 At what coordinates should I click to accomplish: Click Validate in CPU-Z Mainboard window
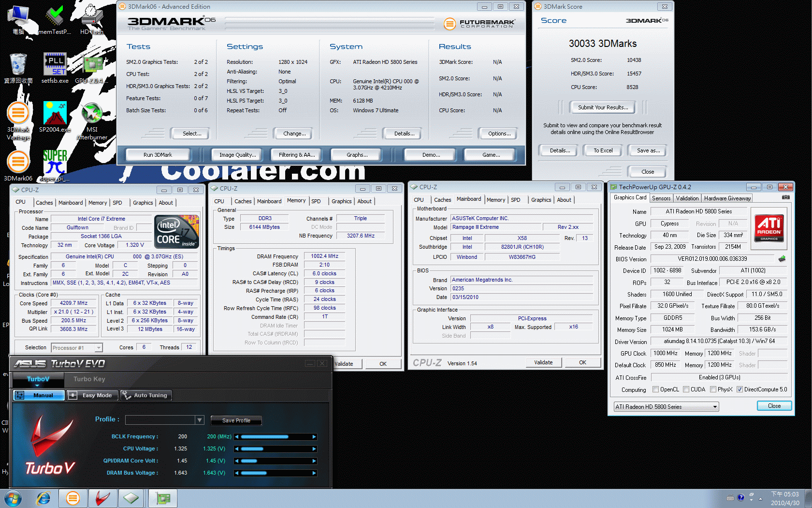click(x=543, y=362)
